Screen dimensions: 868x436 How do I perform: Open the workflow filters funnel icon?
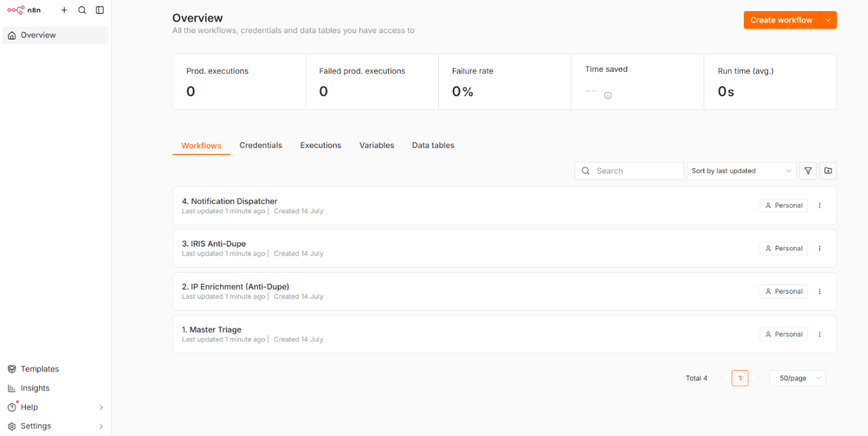[x=808, y=171]
